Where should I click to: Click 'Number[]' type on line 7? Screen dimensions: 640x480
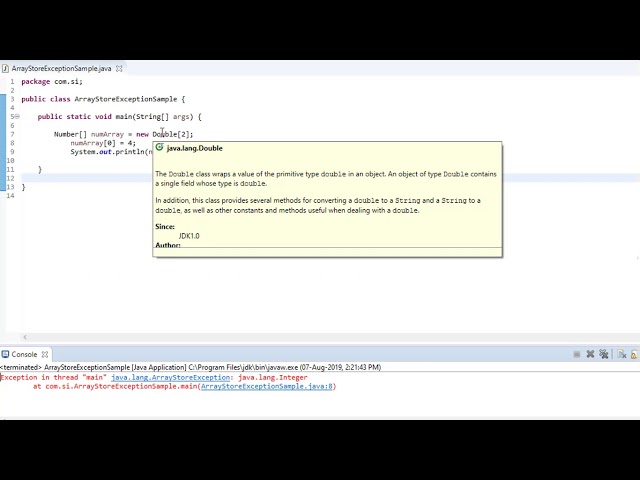[70, 134]
